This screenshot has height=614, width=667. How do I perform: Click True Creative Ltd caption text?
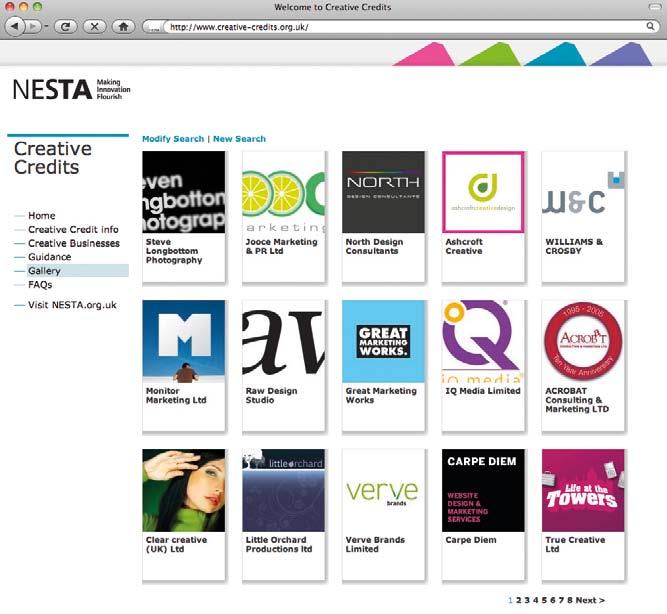click(575, 544)
